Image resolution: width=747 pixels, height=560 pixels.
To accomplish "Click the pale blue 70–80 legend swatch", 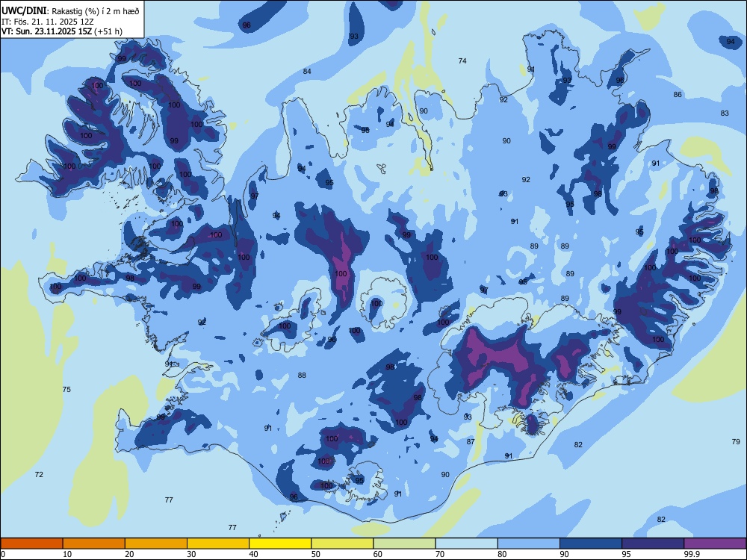I will (x=466, y=544).
